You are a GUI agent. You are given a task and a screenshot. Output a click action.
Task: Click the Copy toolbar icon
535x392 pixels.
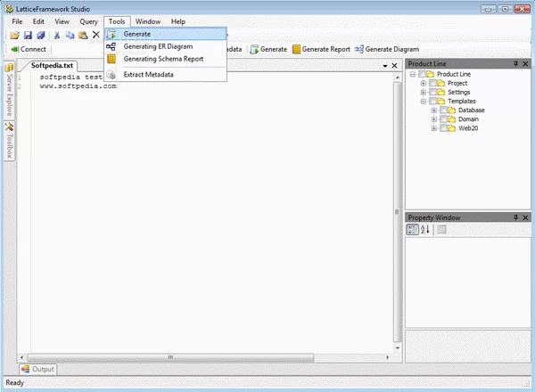tap(70, 35)
